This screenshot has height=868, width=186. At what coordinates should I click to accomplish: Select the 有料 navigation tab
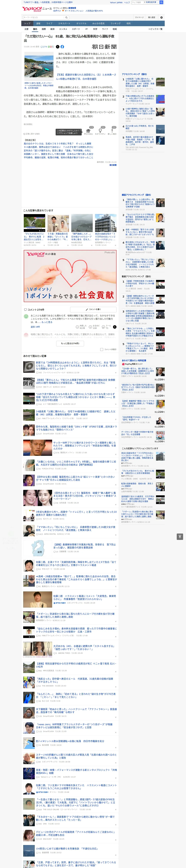click(x=128, y=24)
